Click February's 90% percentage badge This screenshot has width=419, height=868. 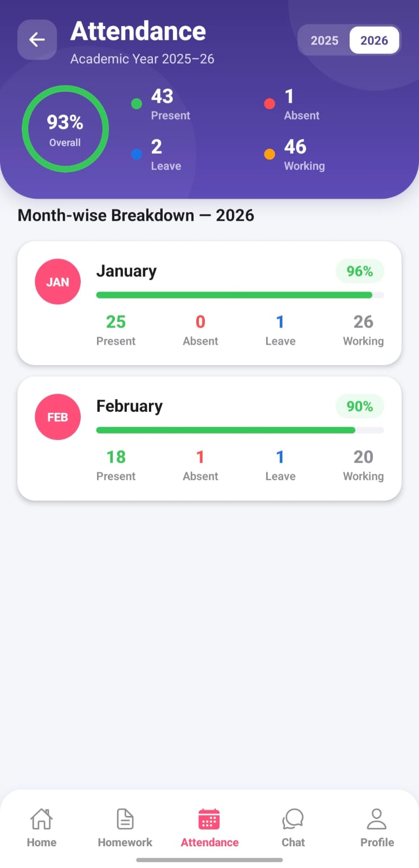coord(359,406)
